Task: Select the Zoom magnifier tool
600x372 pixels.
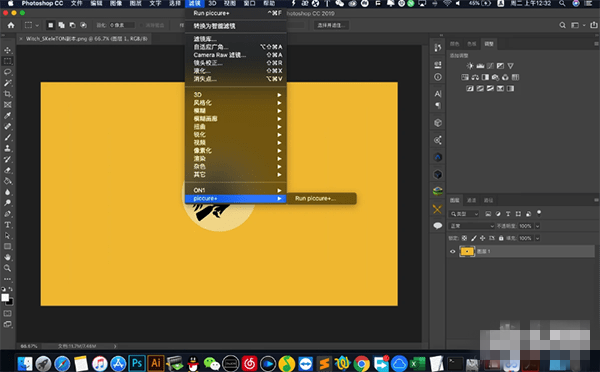Action: pyautogui.click(x=7, y=268)
